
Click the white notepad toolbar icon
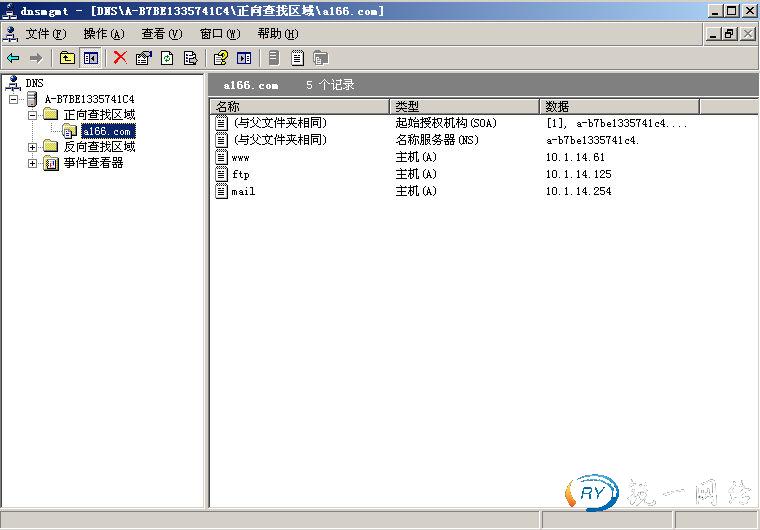(x=297, y=58)
